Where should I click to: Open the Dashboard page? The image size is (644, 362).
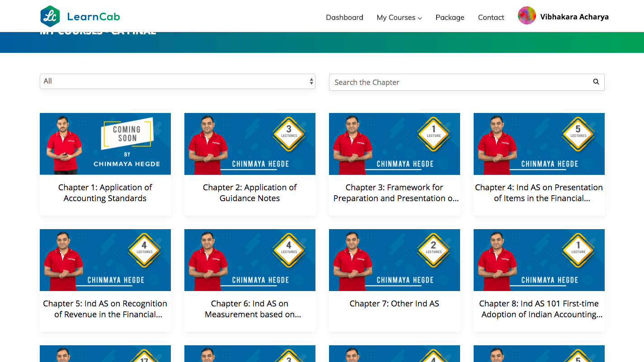(x=344, y=18)
